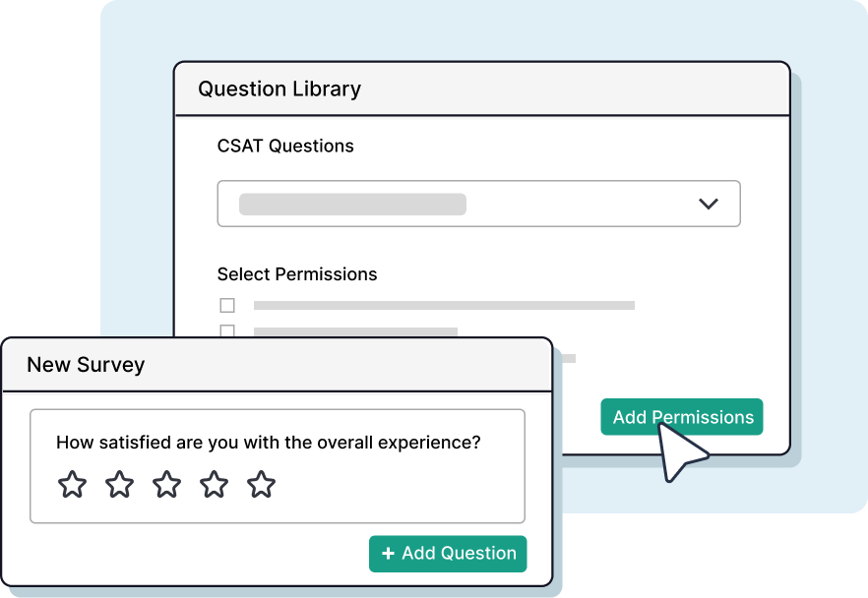
Task: Expand the CSAT Questions dropdown chevron
Action: coord(708,204)
